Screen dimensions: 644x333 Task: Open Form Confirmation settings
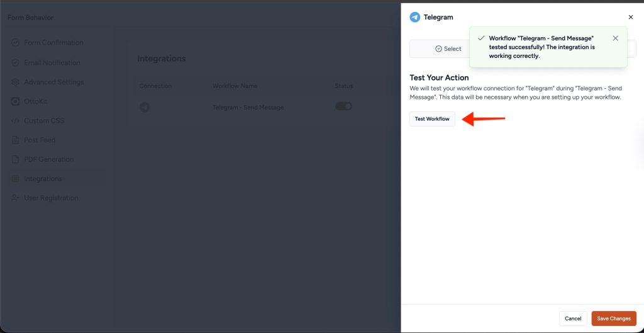pos(53,43)
